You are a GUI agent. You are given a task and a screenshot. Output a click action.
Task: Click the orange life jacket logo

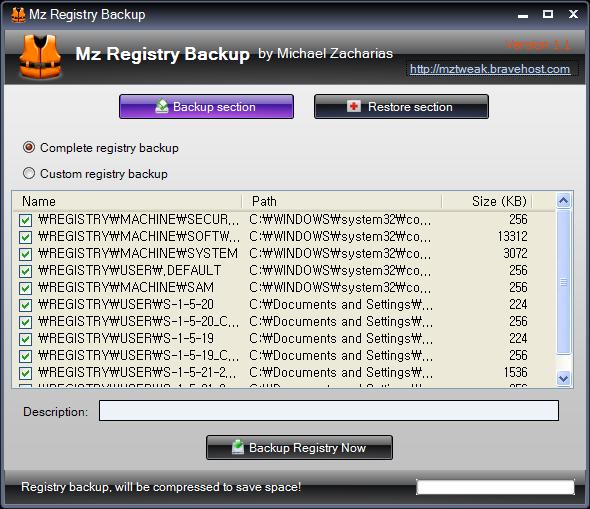click(x=40, y=57)
